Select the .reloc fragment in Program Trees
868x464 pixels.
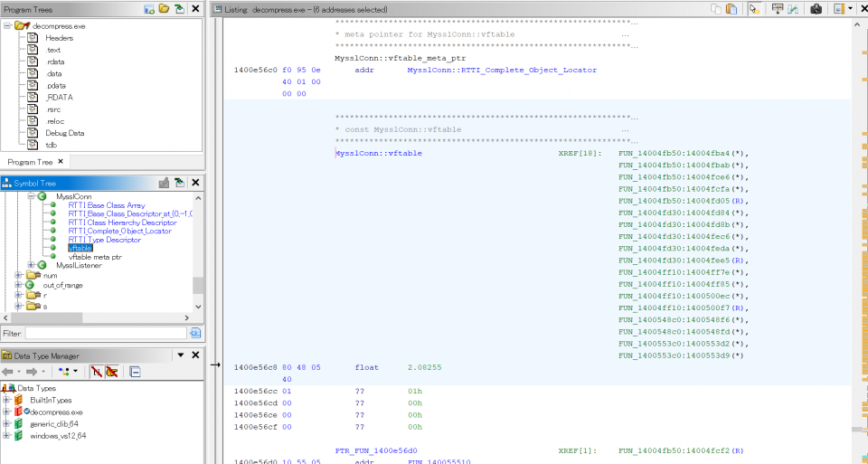click(x=54, y=121)
